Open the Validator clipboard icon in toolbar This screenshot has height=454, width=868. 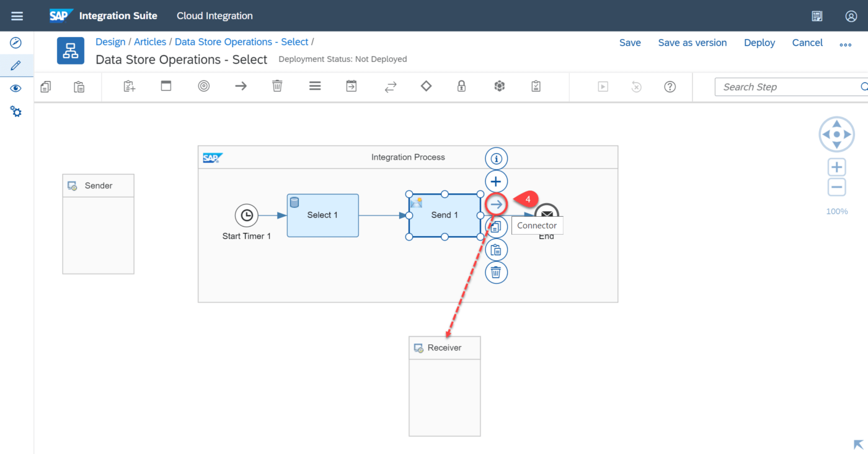[x=536, y=86]
